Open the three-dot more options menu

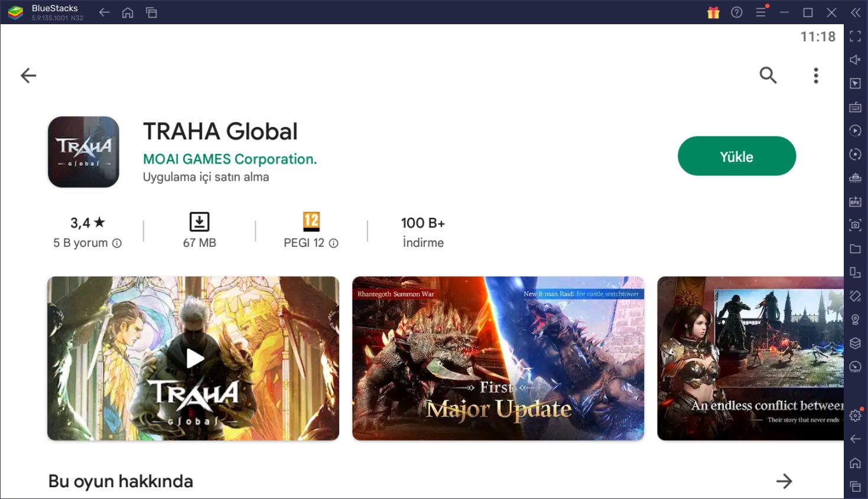point(816,76)
